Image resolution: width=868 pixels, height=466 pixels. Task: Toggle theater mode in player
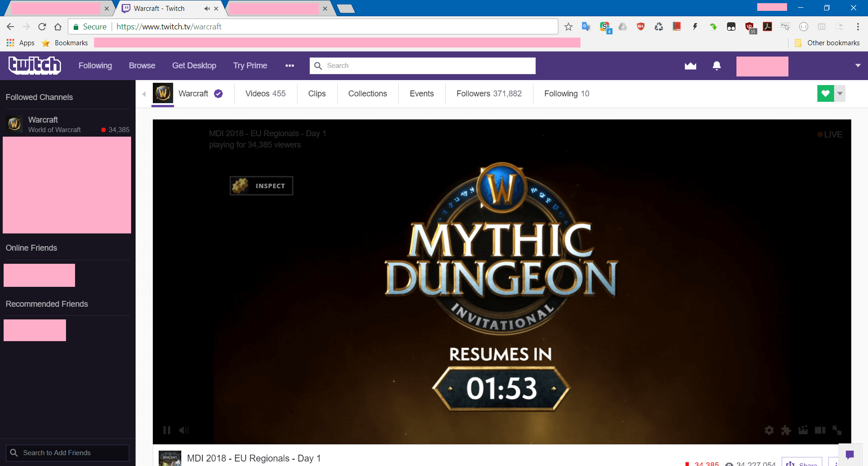(820, 430)
